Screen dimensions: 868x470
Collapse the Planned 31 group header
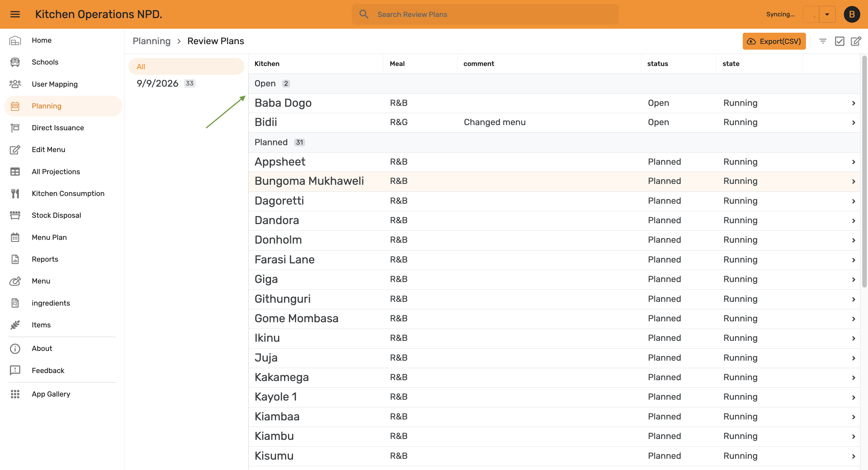(x=554, y=142)
